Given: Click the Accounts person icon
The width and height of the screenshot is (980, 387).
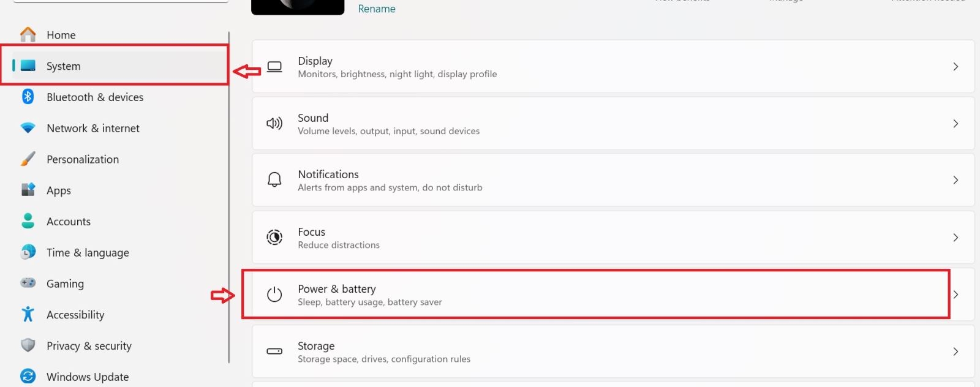Looking at the screenshot, I should click(x=28, y=221).
